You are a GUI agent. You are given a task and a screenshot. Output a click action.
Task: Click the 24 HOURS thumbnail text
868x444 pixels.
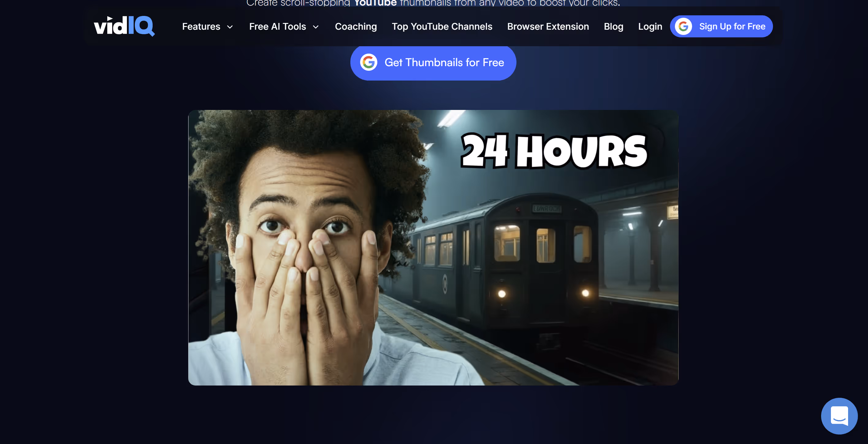pos(554,151)
